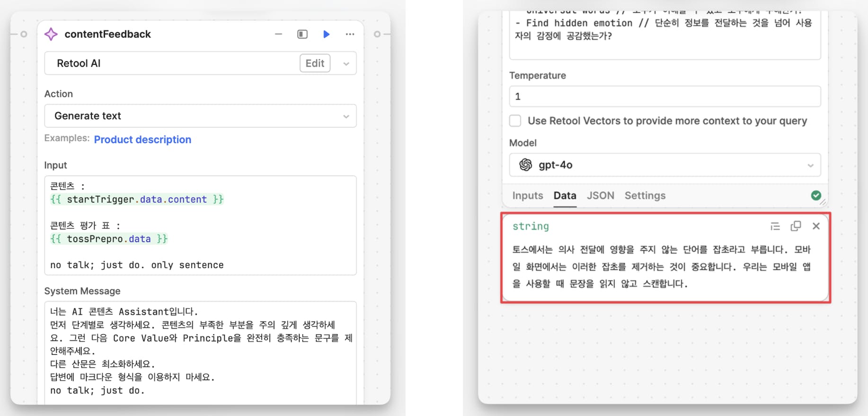
Task: Click into the System Message editor
Action: tap(200, 353)
